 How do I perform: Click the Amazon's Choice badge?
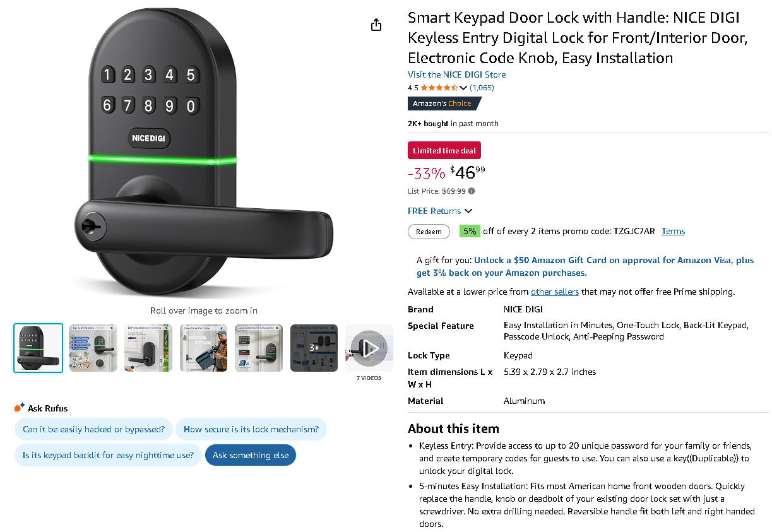click(441, 103)
